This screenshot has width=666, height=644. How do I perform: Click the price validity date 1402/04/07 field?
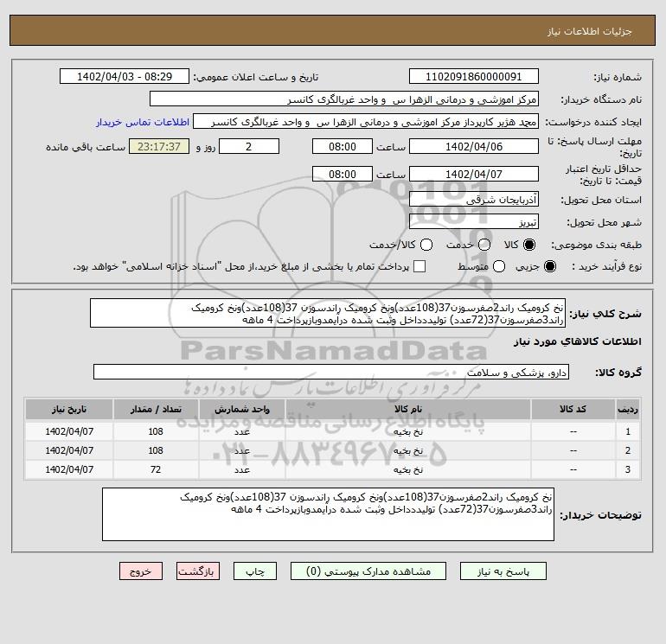474,174
